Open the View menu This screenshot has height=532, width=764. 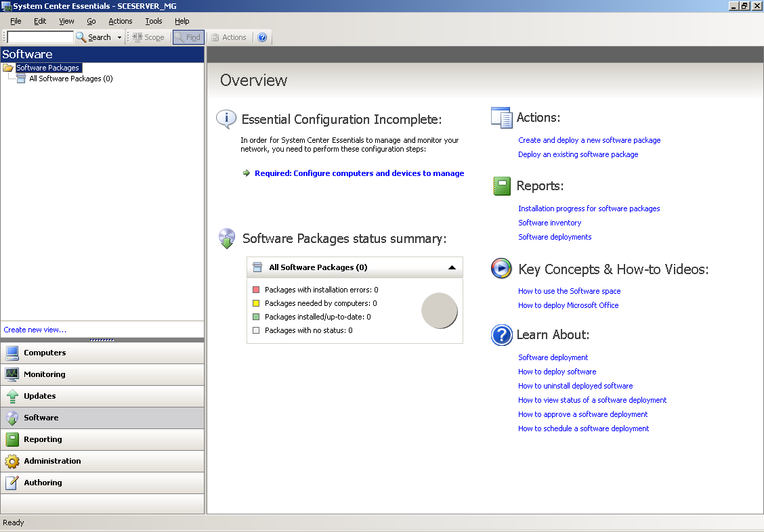67,21
